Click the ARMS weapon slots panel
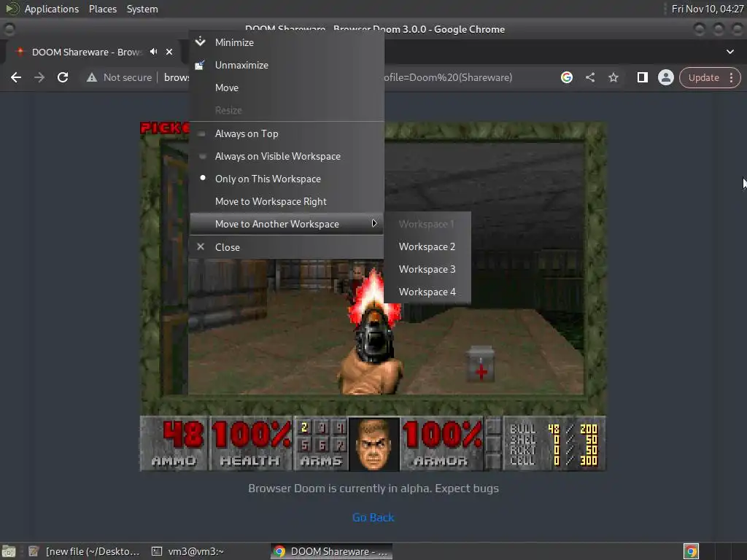This screenshot has width=747, height=560. click(x=321, y=444)
